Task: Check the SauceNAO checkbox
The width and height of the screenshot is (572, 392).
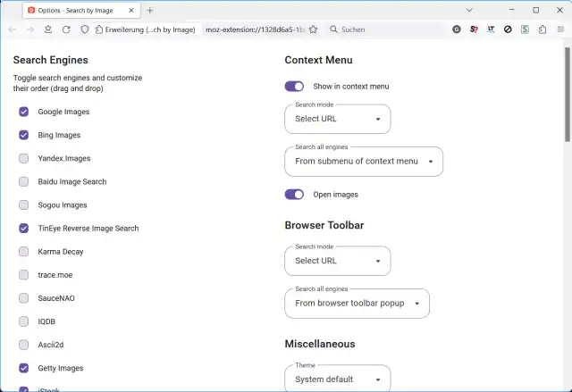Action: (23, 297)
